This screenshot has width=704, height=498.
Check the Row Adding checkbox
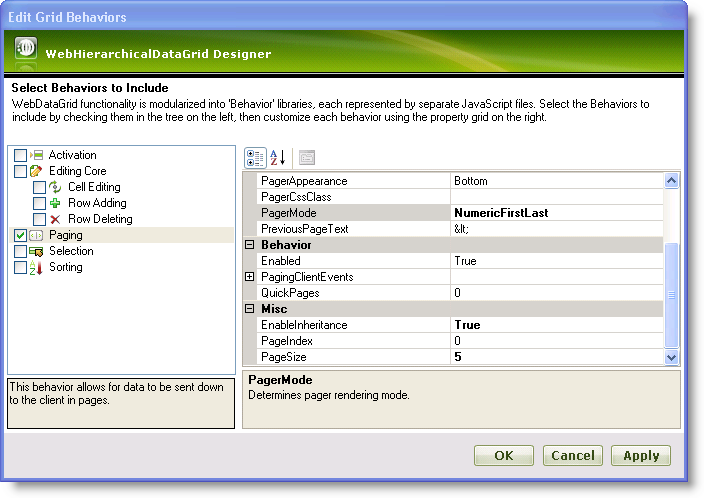[40, 203]
